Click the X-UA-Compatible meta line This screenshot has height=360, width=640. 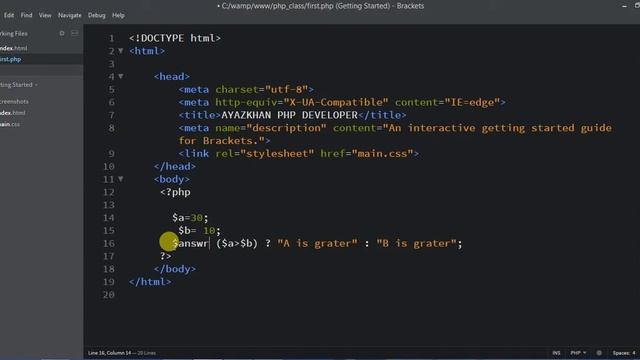pyautogui.click(x=342, y=102)
